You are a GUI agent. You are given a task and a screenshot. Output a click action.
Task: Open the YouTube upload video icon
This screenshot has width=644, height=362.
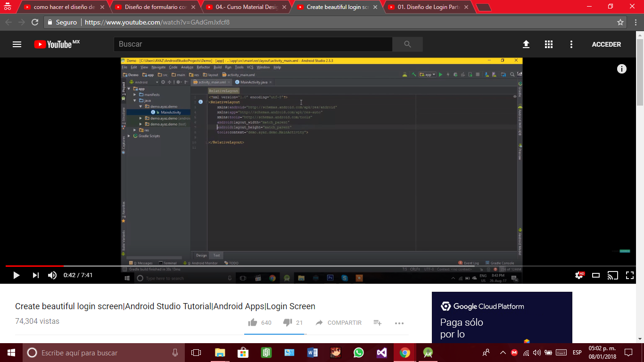(526, 44)
